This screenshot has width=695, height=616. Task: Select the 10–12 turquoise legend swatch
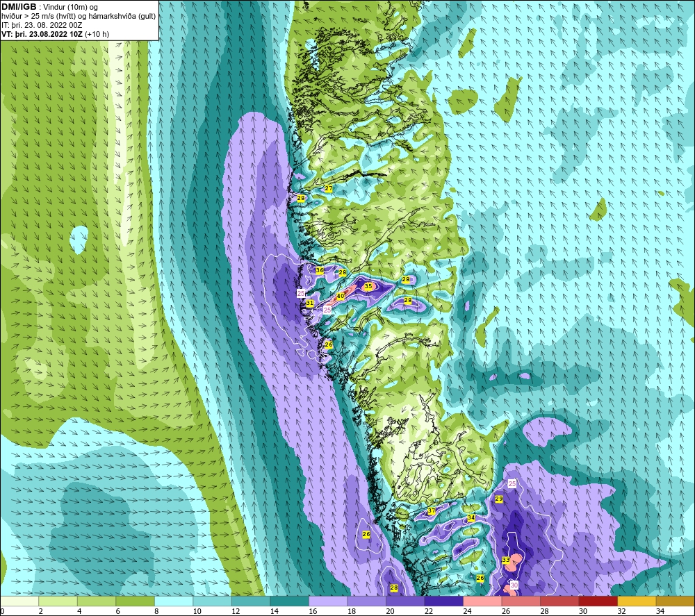pyautogui.click(x=212, y=601)
